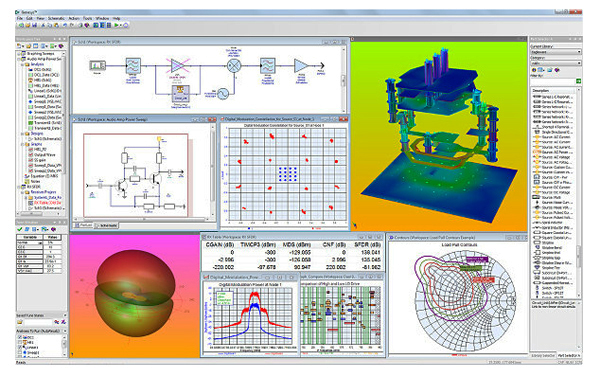Screen dimensions: 600x377
Task: Open the Tools menu
Action: [x=87, y=18]
